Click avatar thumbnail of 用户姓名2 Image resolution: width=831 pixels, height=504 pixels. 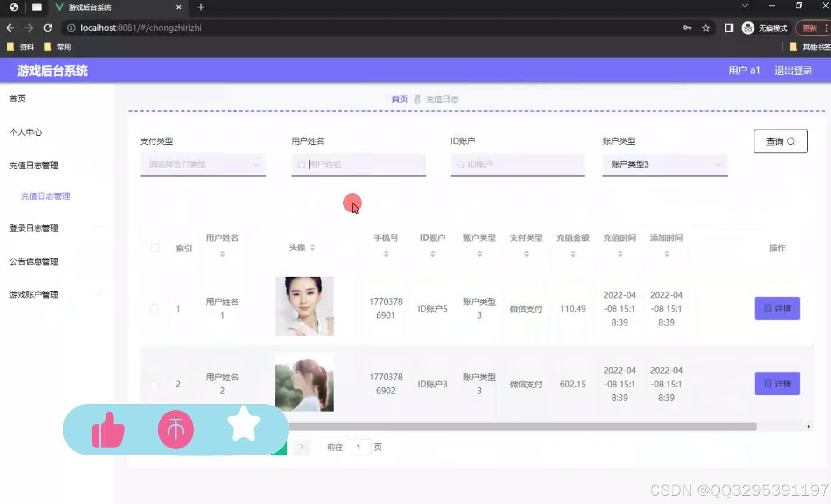(x=304, y=383)
